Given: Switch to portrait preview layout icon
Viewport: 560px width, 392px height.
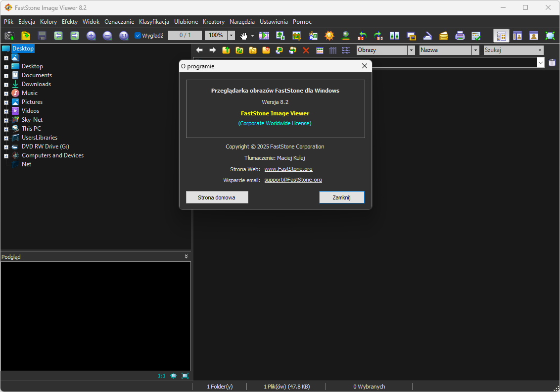Looking at the screenshot, I should tap(534, 36).
